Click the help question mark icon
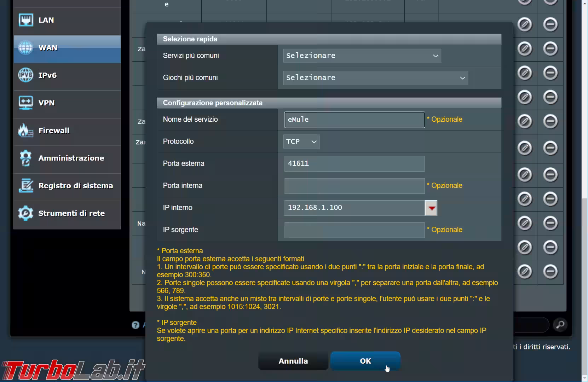Viewport: 588px width, 382px height. [136, 325]
